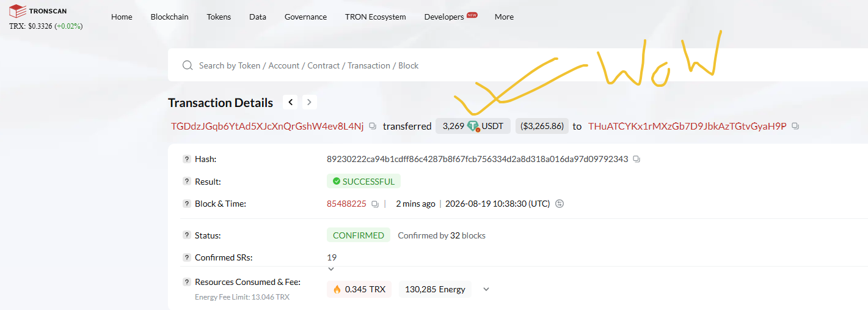
Task: Click help icon for Resources Consumed & Fee
Action: (187, 282)
